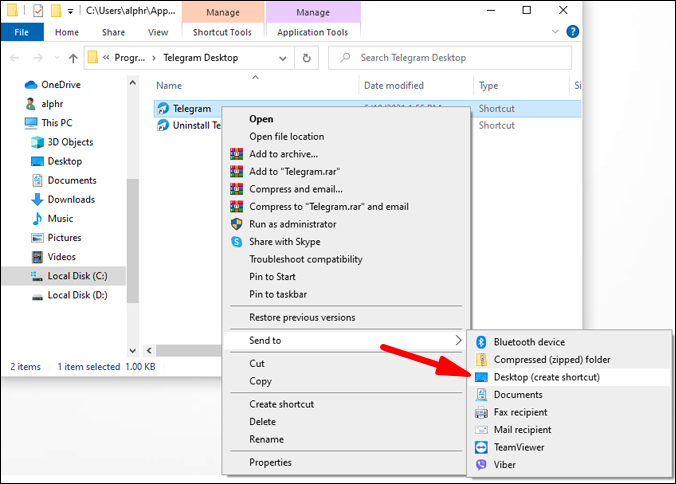Click the Up one level arrow
676x484 pixels.
pos(73,58)
